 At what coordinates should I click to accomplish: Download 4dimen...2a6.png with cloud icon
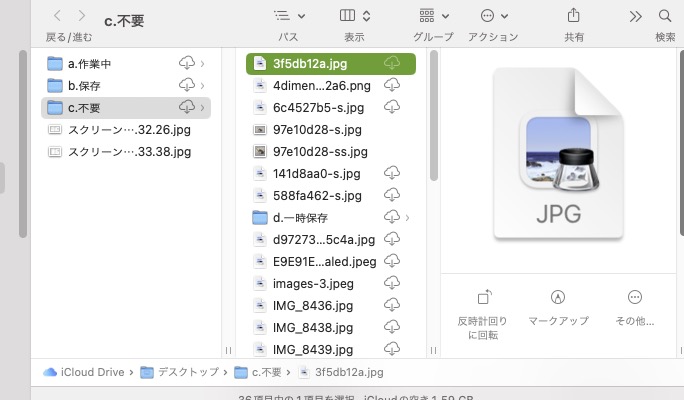coord(392,85)
